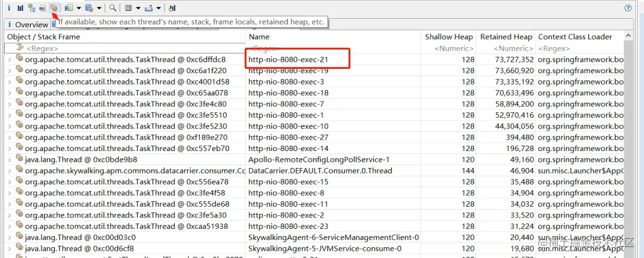
Task: Click thread icon of java.lang.Thread @ 0xc00d6cf8
Action: [x=19, y=248]
